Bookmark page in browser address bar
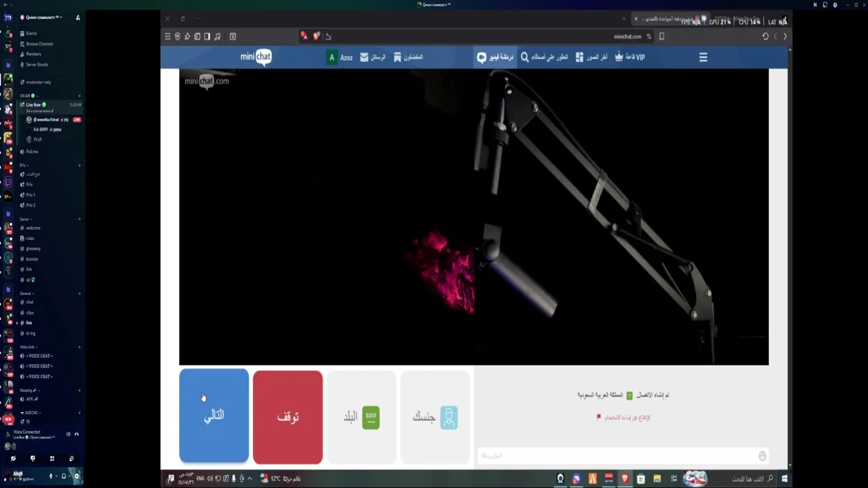The height and width of the screenshot is (488, 868). [x=662, y=37]
